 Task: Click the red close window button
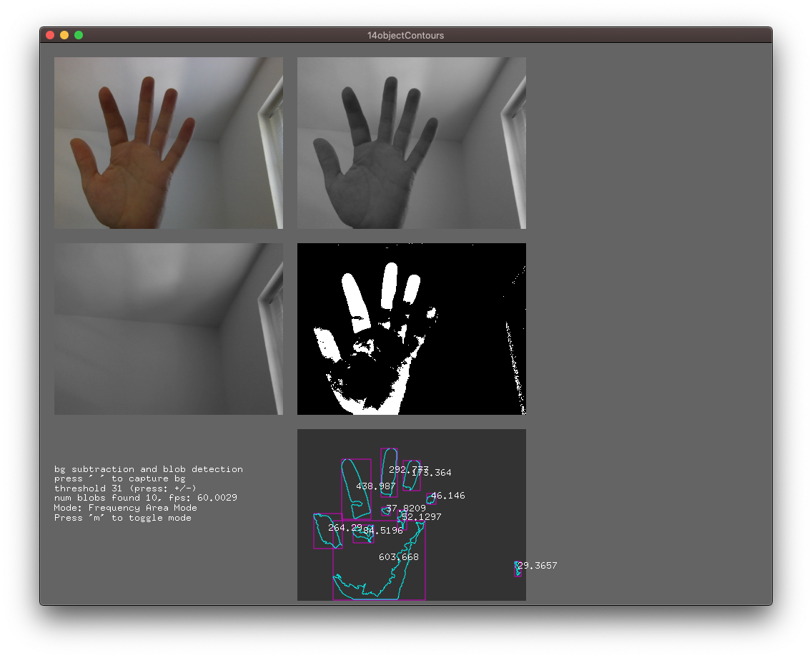50,35
